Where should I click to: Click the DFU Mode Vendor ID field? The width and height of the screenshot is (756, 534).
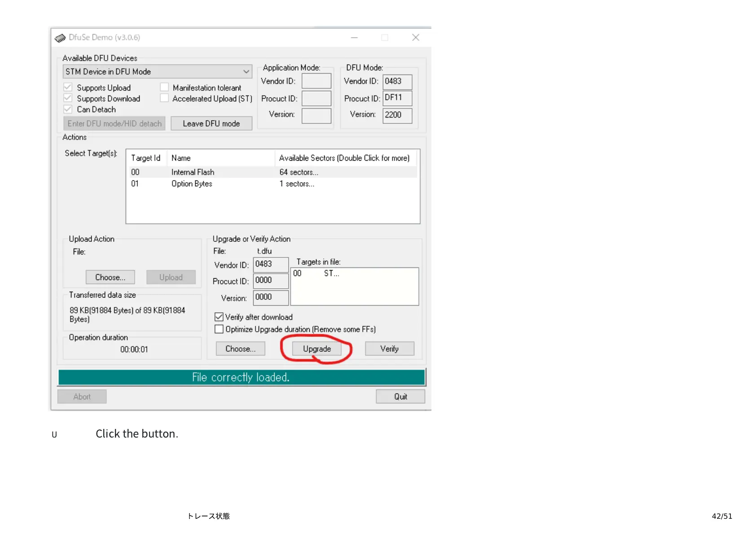397,82
